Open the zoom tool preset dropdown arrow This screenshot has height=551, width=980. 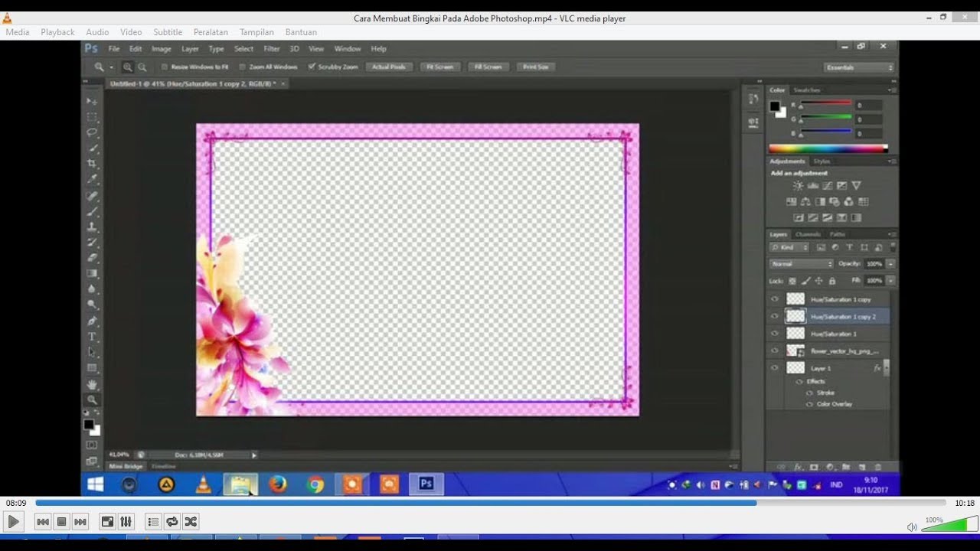(111, 67)
